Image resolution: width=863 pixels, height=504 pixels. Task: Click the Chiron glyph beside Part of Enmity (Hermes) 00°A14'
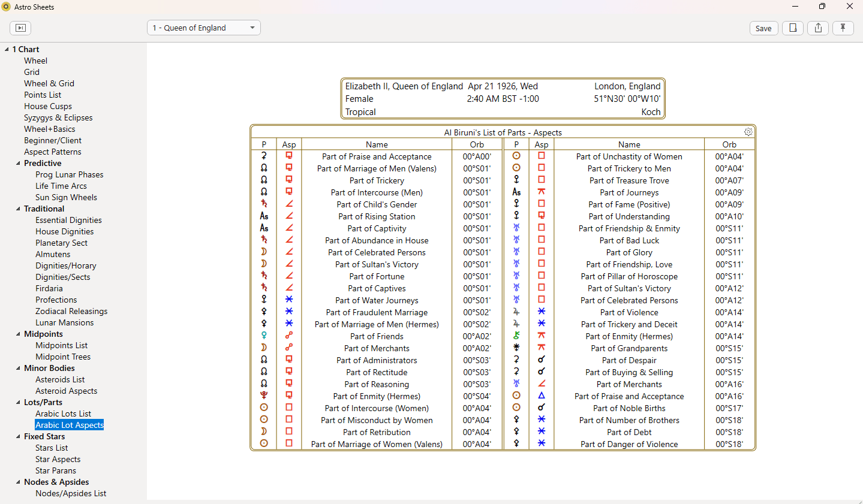pyautogui.click(x=516, y=336)
